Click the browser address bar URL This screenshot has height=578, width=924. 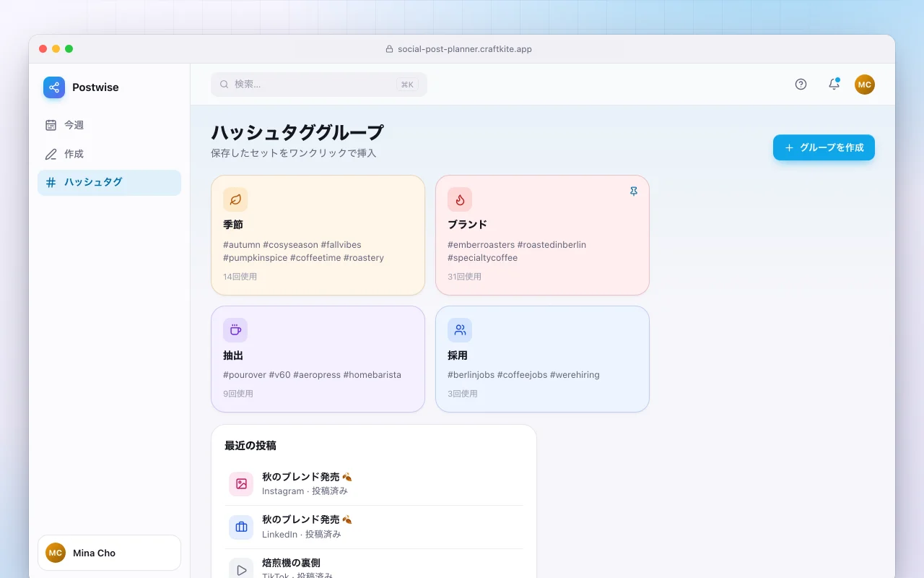465,49
